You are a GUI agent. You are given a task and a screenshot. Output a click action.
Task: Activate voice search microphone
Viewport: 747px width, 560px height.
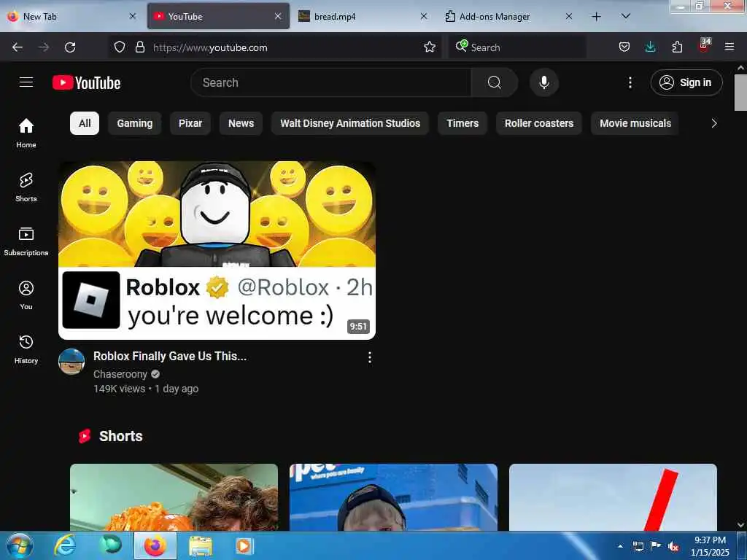point(543,82)
